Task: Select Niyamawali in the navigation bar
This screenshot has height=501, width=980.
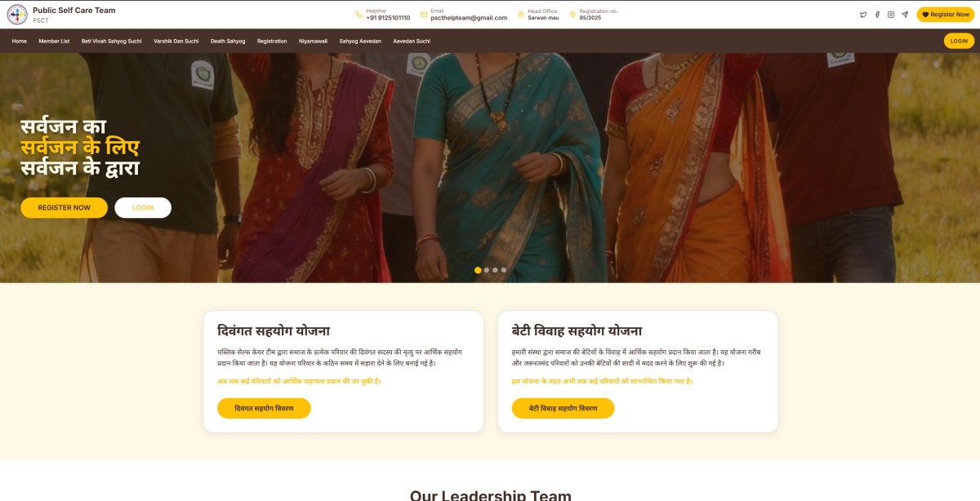Action: (313, 41)
